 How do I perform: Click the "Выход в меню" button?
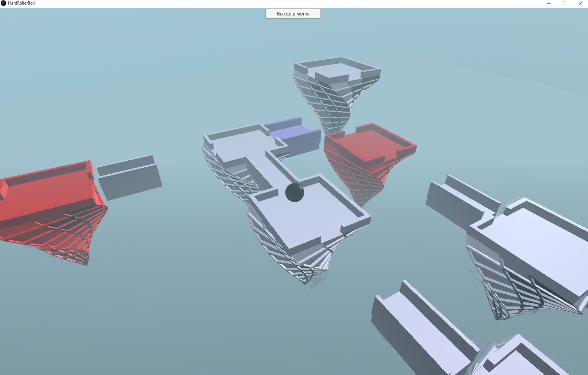click(293, 14)
